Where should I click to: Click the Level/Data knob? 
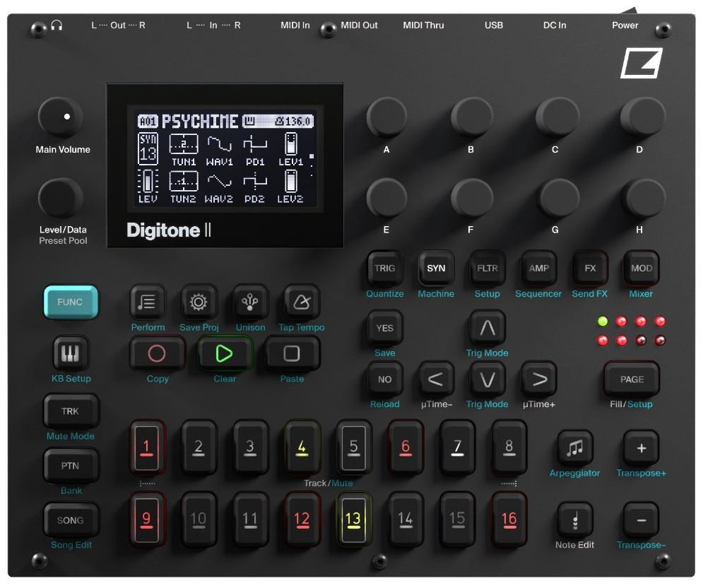61,198
